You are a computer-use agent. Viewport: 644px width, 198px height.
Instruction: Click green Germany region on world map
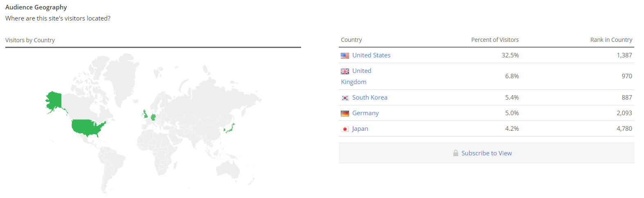(x=153, y=117)
